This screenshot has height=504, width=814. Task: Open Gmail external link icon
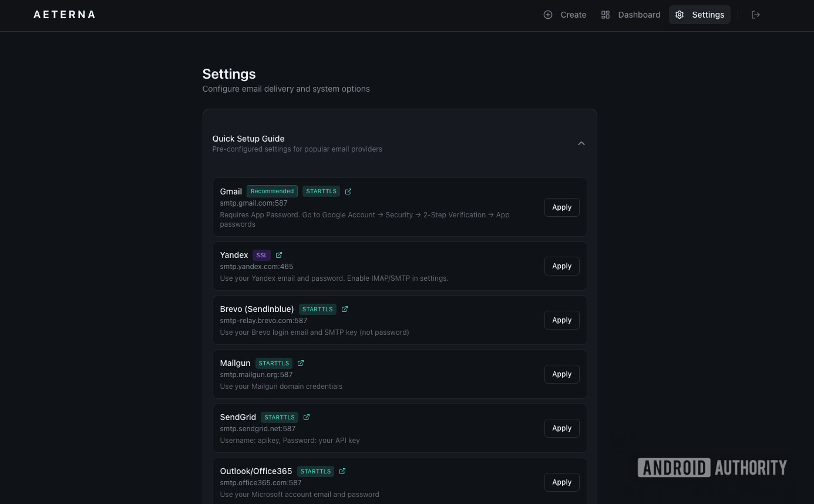348,191
